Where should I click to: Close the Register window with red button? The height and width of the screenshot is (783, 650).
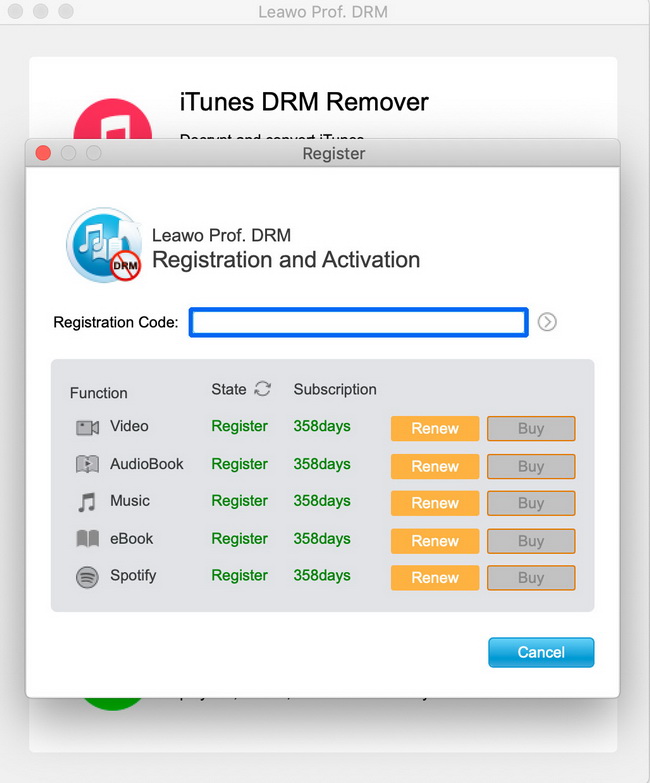(x=43, y=153)
